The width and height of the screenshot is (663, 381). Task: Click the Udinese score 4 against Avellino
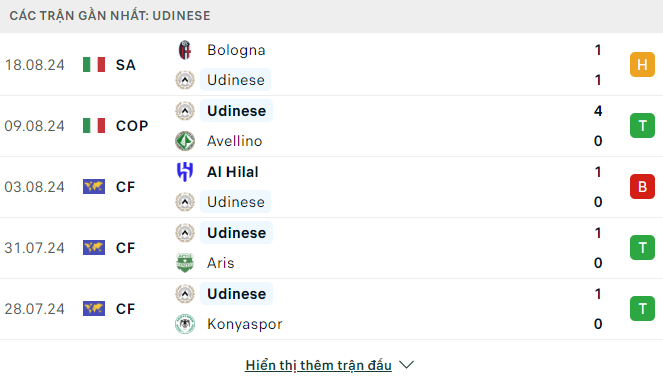click(x=597, y=111)
